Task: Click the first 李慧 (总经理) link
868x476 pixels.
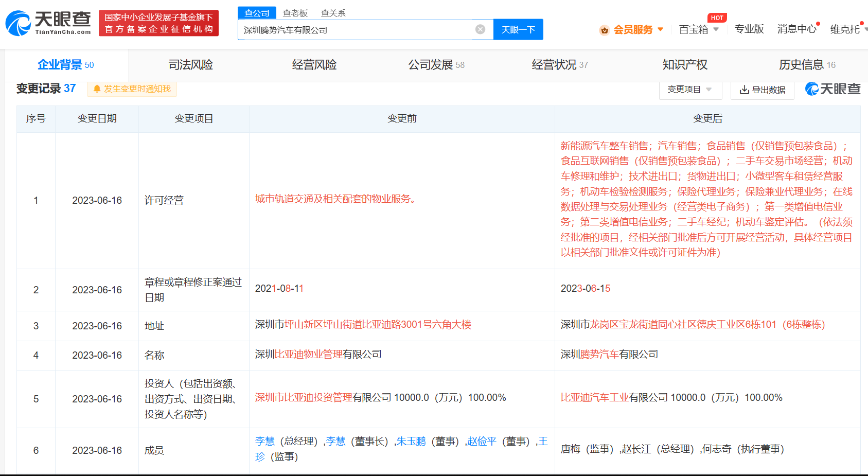Action: click(265, 442)
